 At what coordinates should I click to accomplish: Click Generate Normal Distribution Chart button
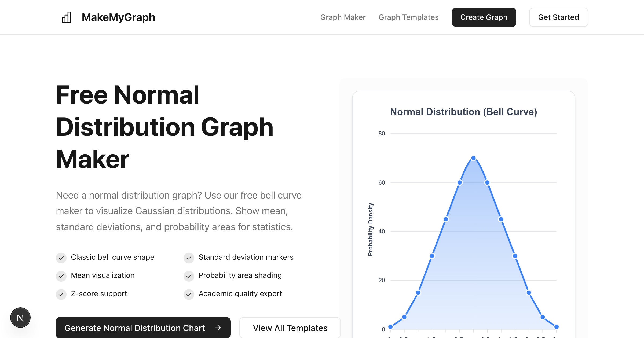tap(143, 328)
